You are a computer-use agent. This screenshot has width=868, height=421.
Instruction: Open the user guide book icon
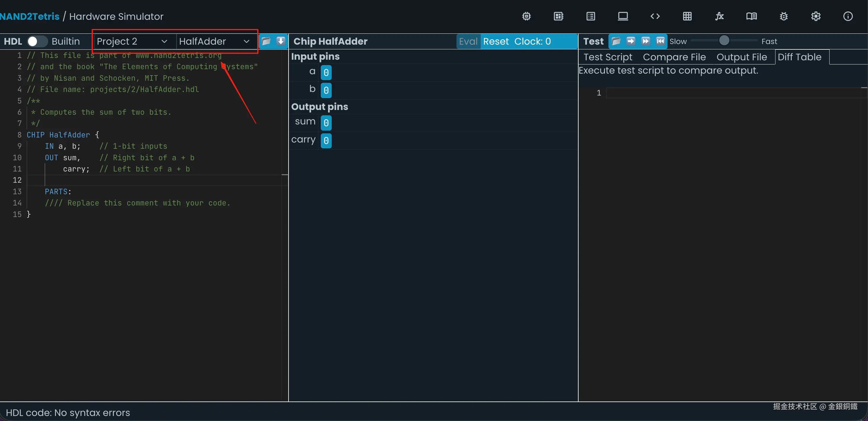[752, 16]
